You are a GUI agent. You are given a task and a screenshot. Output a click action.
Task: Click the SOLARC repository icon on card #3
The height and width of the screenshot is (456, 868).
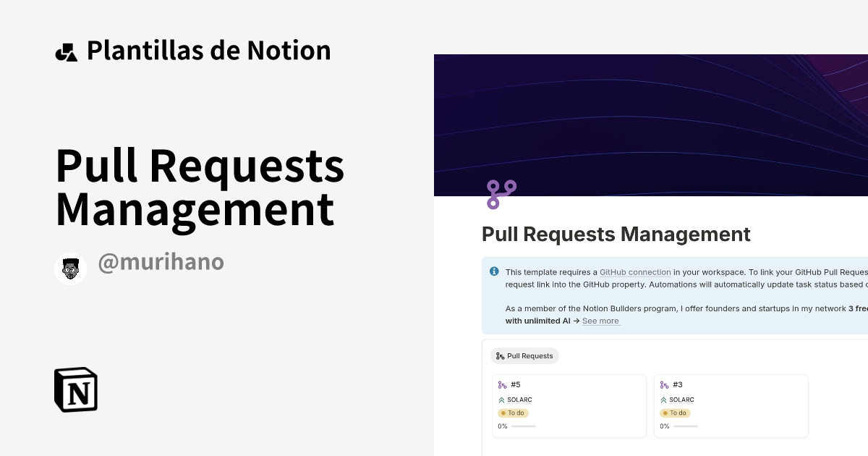tap(664, 399)
